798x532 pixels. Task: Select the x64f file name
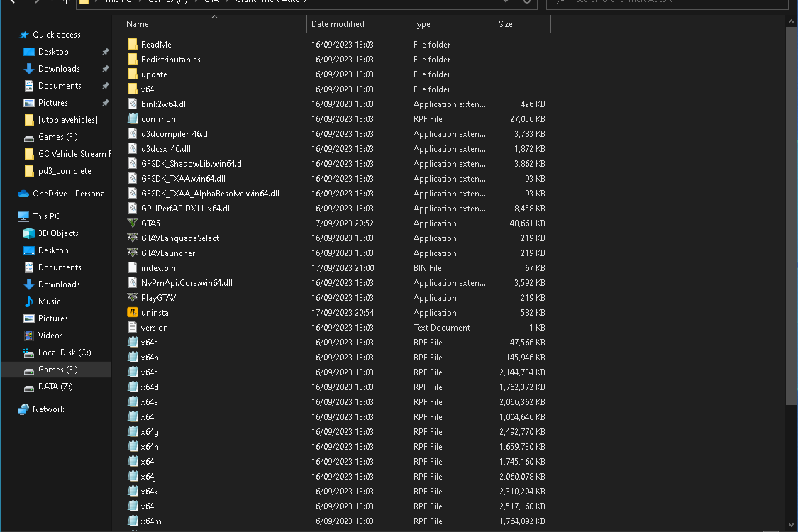[149, 417]
